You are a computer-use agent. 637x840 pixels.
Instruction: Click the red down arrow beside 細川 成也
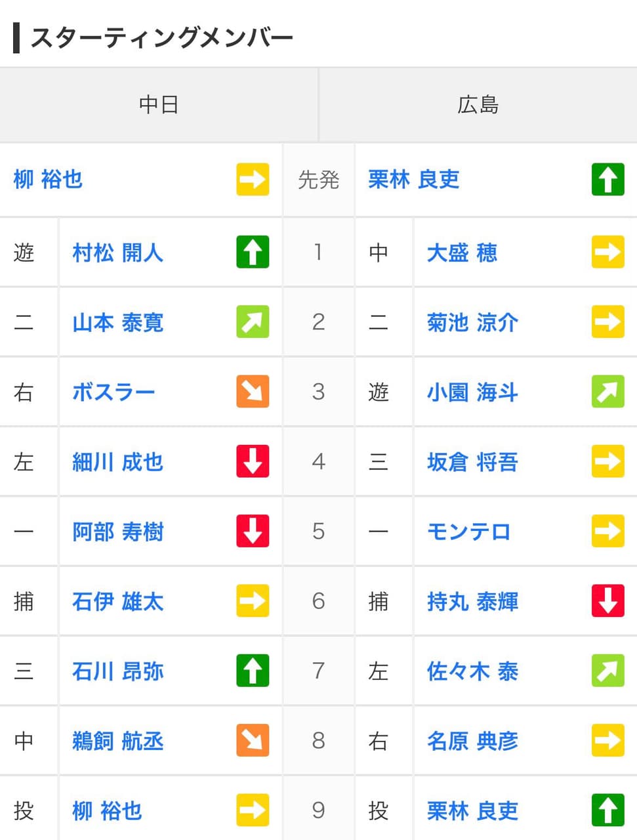pyautogui.click(x=253, y=461)
